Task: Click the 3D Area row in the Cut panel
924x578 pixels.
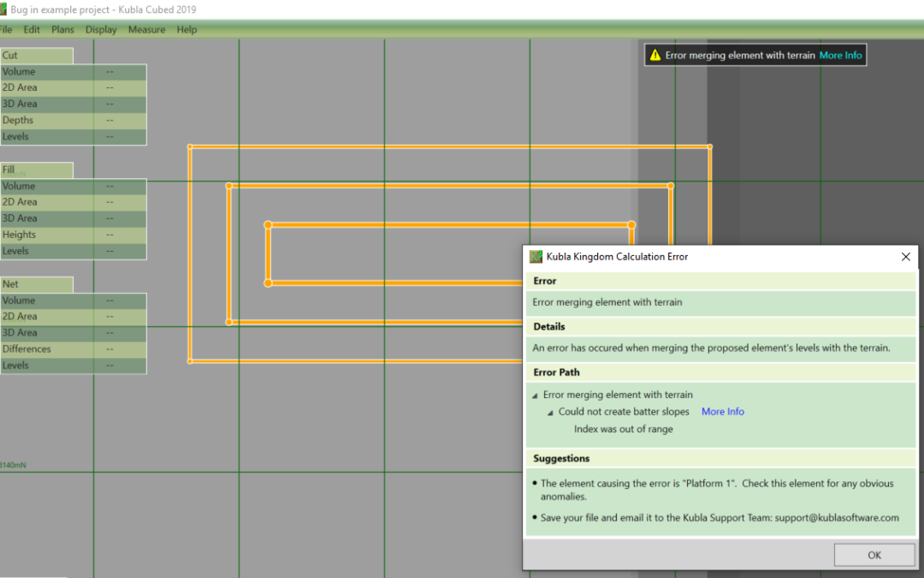Action: [73, 104]
